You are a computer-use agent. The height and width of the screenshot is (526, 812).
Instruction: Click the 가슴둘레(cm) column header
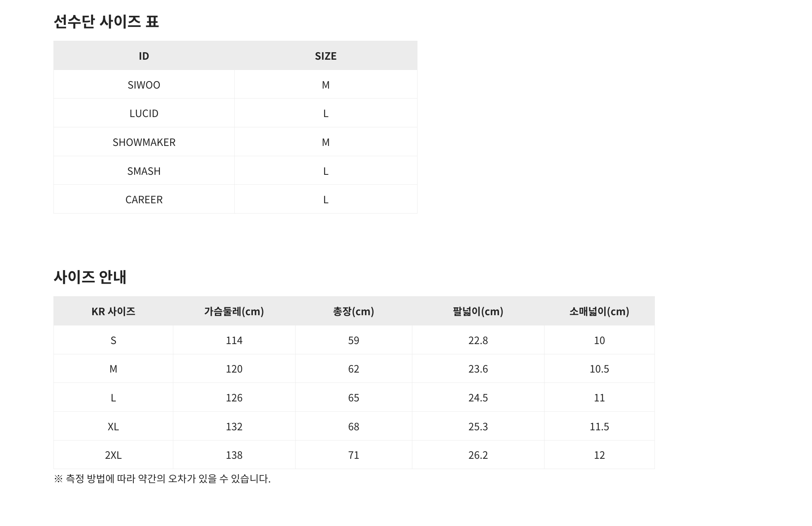coord(234,311)
